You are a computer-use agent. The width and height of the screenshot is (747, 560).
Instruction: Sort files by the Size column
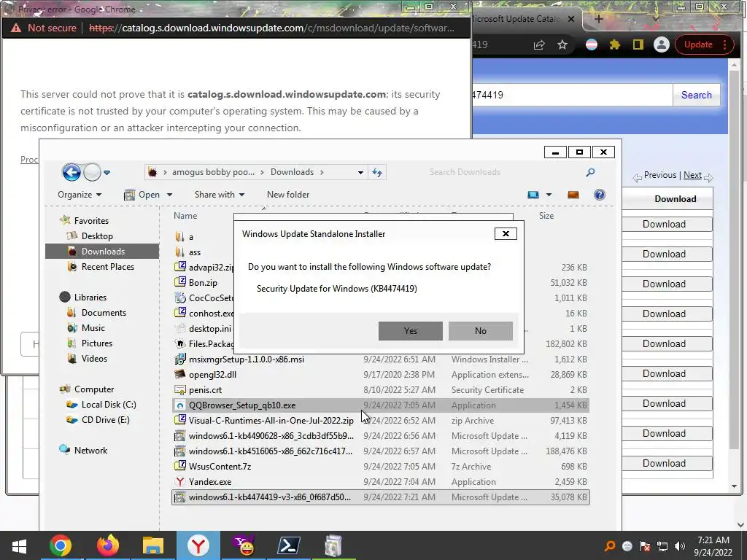click(x=546, y=216)
